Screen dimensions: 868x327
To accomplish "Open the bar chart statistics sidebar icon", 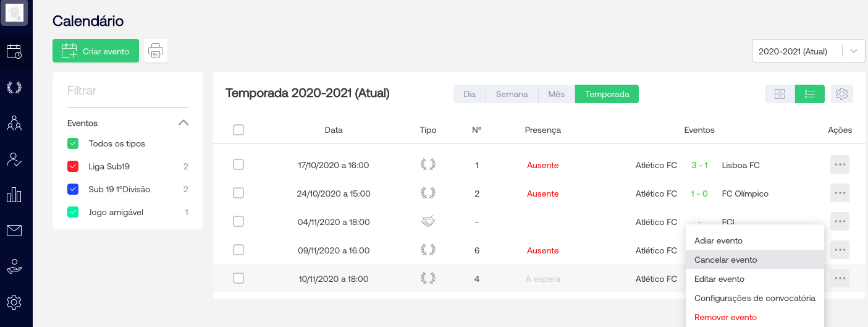I will (14, 195).
